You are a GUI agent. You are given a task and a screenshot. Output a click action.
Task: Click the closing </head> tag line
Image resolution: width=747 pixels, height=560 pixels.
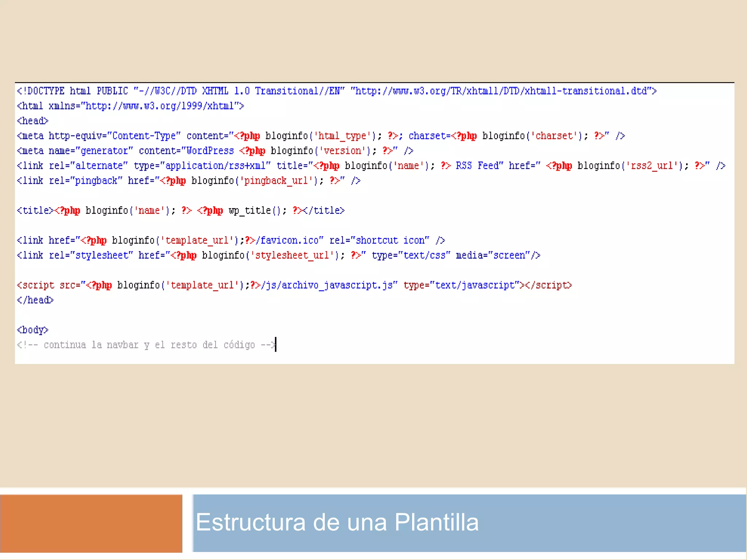coord(35,300)
